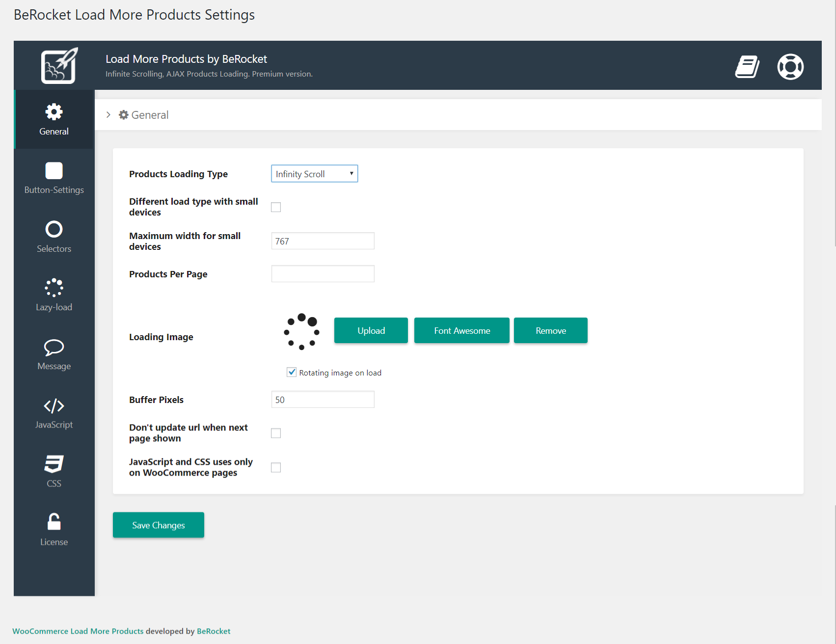
Task: Click the Loading Image label
Action: click(x=161, y=337)
